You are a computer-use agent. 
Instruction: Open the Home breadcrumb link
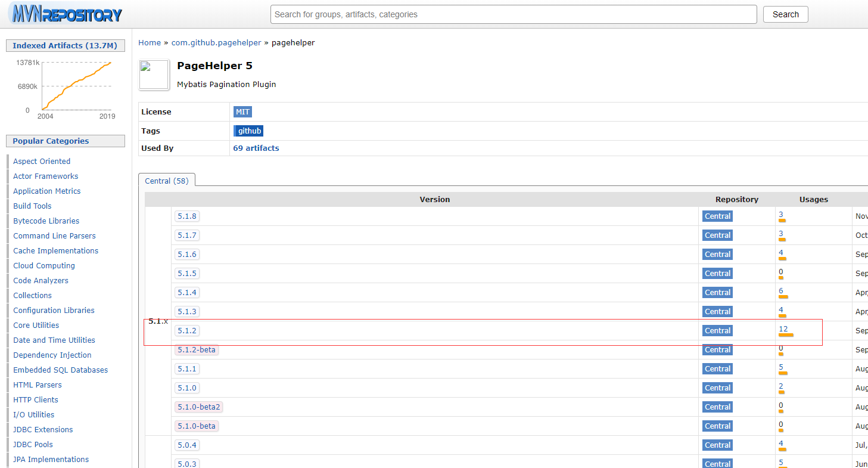click(x=150, y=42)
